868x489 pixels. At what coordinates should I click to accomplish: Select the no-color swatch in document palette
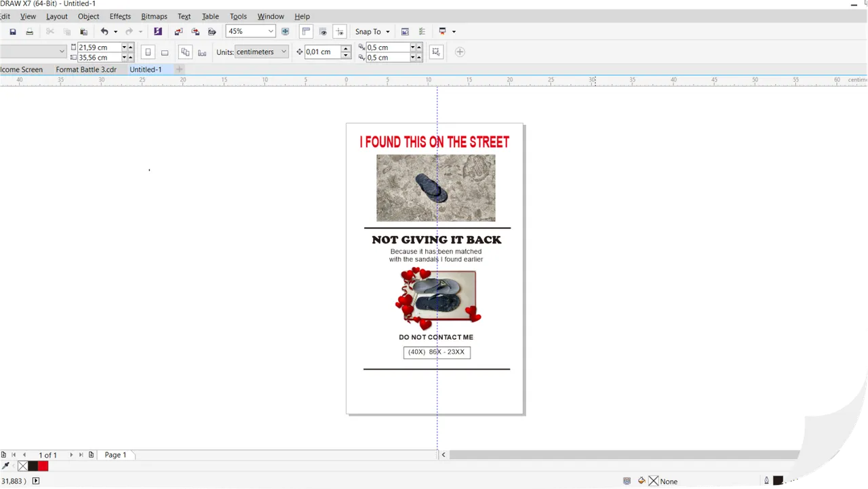(23, 466)
